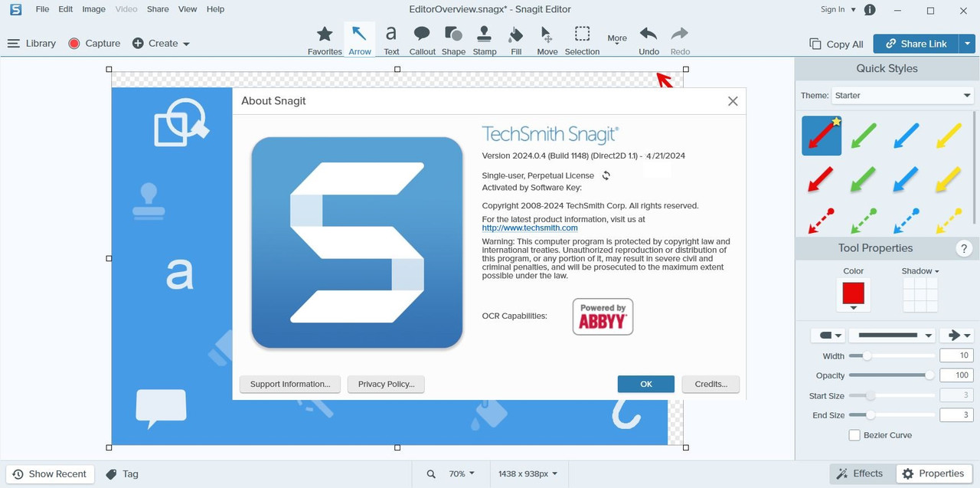Toggle the Effects panel
This screenshot has width=980, height=488.
860,473
